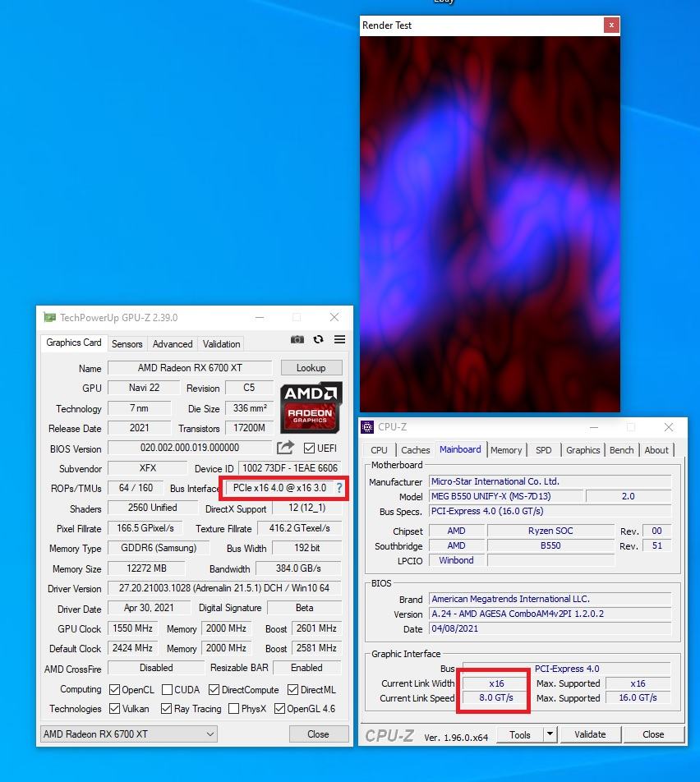Click the Bandwidth value 384.0 GB/s

pos(298,568)
